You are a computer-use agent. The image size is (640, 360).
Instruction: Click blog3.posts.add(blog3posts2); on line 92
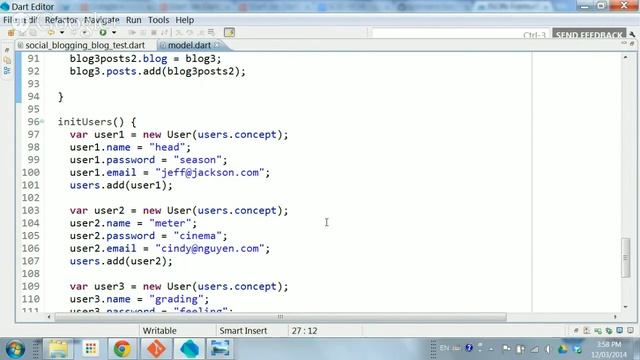(x=158, y=71)
